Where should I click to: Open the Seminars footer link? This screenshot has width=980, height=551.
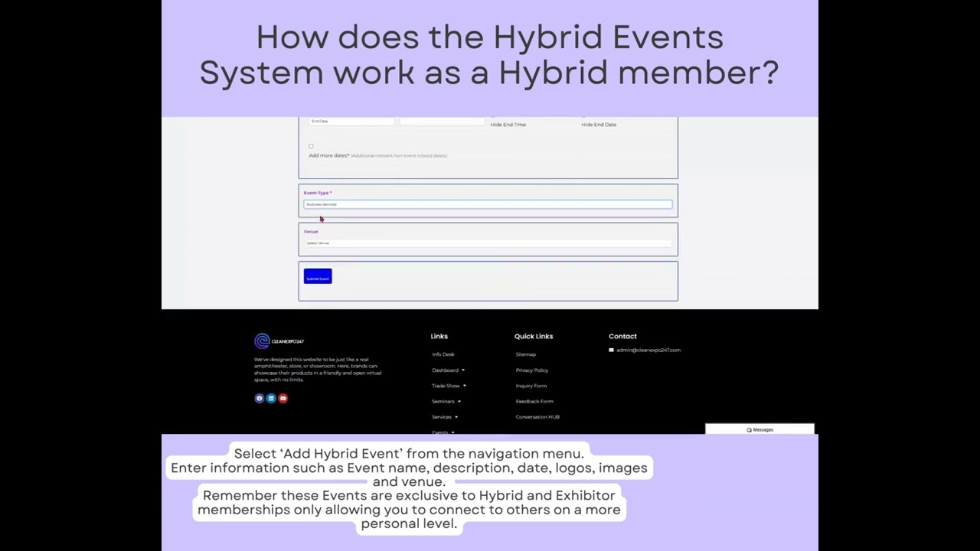443,402
